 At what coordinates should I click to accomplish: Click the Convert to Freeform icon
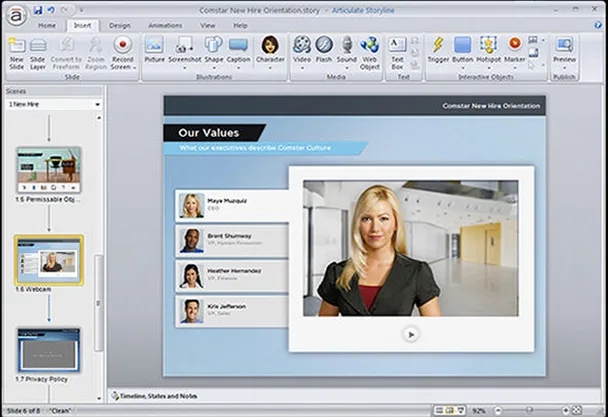point(67,45)
